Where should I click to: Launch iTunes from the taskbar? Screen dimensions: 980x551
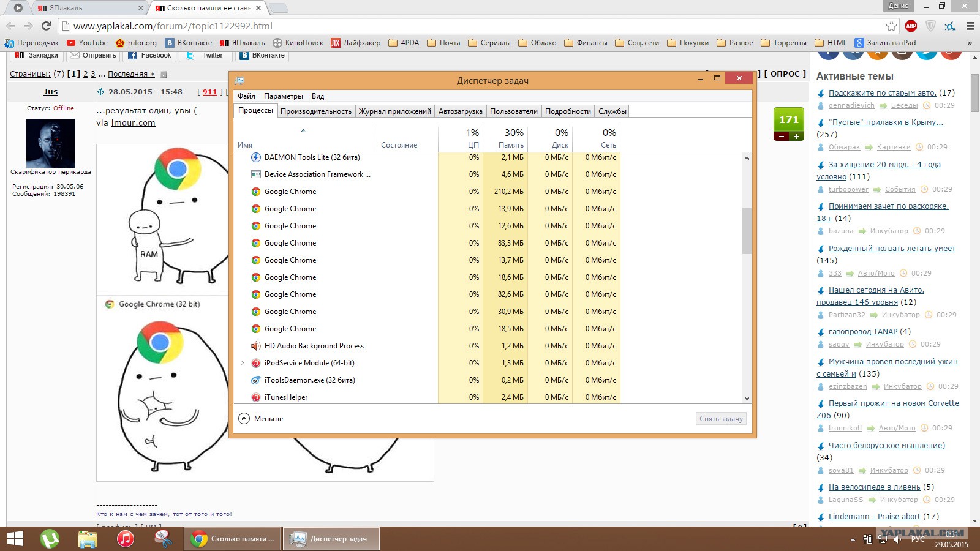(x=126, y=539)
